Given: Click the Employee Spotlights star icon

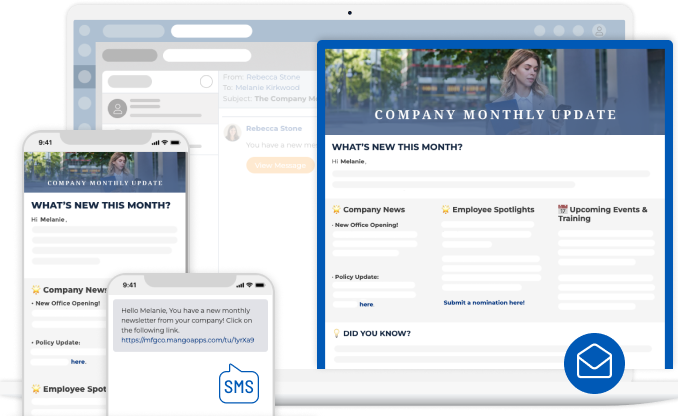Looking at the screenshot, I should (445, 210).
